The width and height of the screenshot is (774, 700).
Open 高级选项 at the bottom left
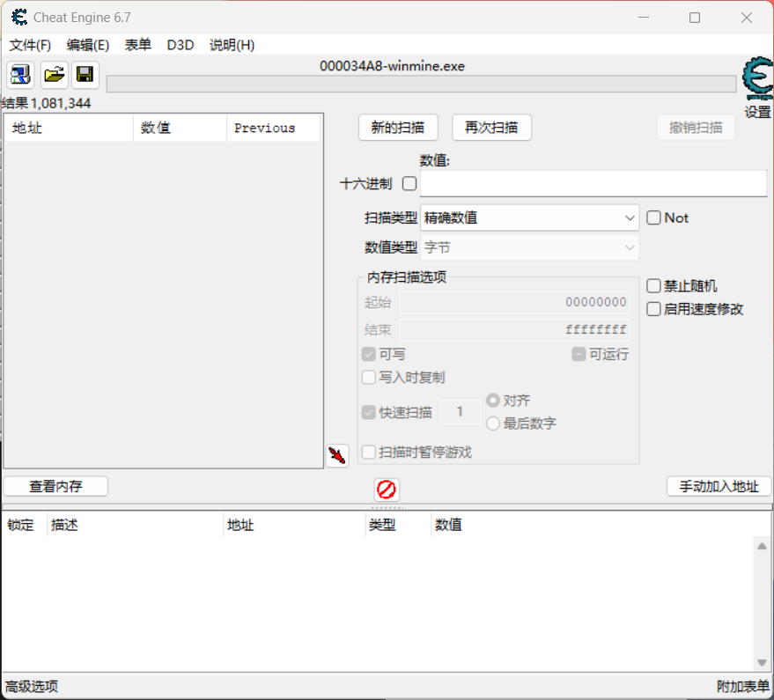(x=32, y=686)
